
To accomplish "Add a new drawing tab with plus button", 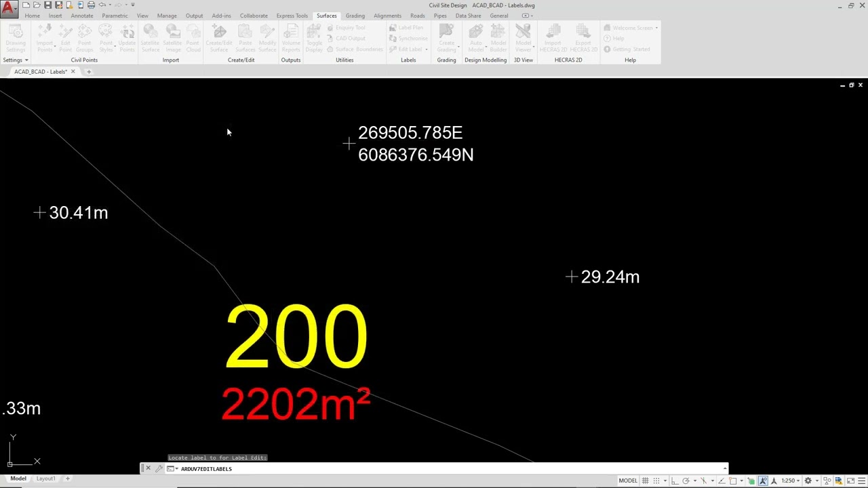I will [x=88, y=71].
